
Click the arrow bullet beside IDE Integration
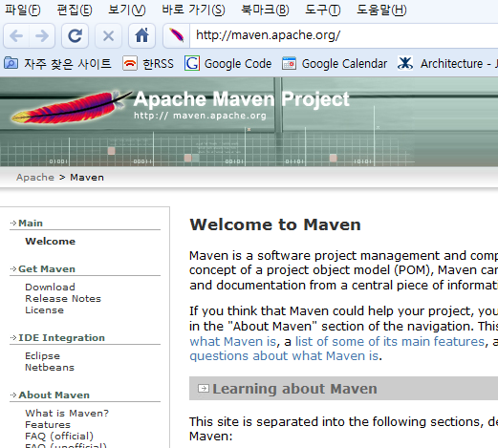pyautogui.click(x=13, y=338)
